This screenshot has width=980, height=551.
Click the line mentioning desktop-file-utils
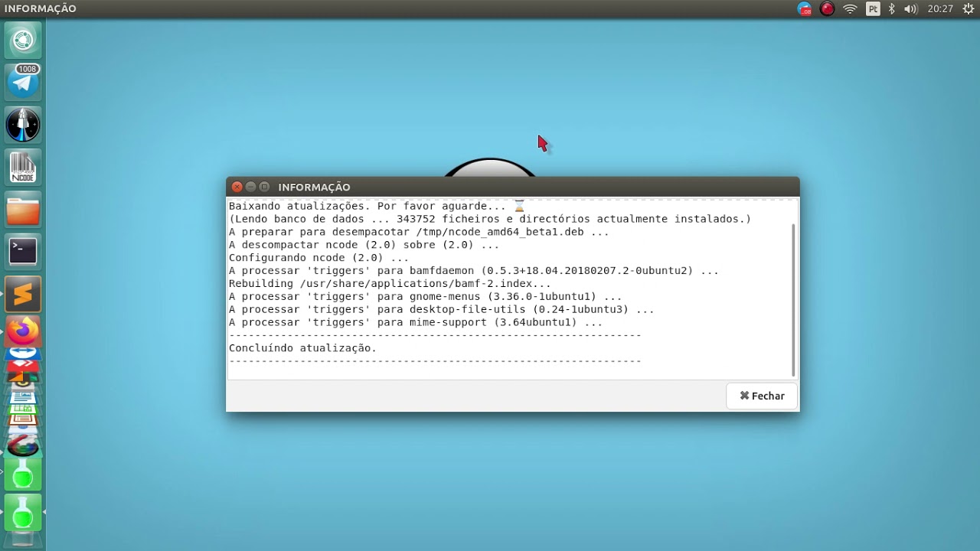[x=442, y=310]
